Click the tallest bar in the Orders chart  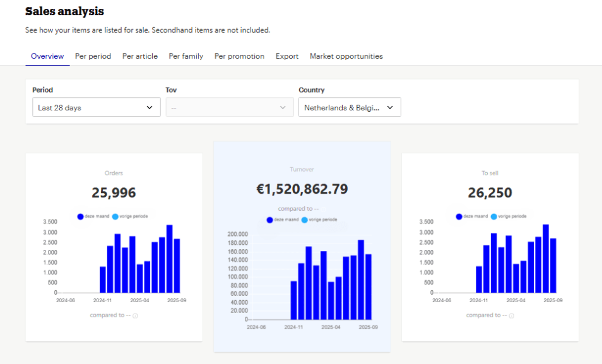pos(169,259)
